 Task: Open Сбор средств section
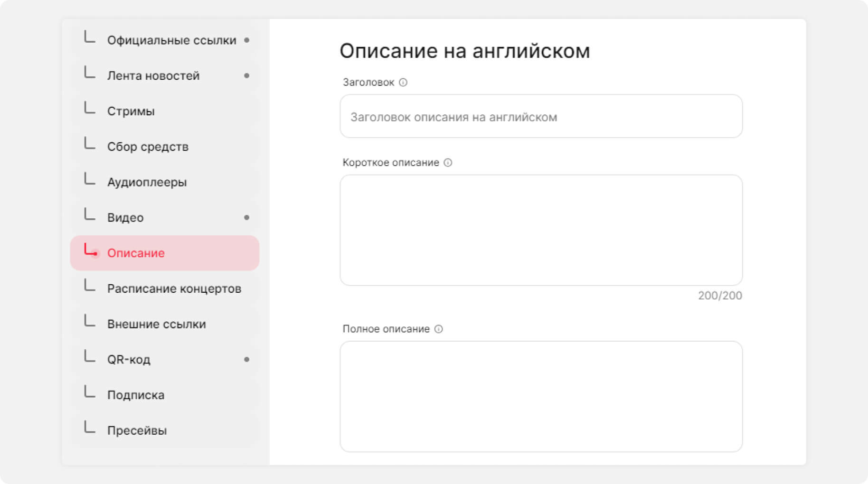click(x=148, y=147)
